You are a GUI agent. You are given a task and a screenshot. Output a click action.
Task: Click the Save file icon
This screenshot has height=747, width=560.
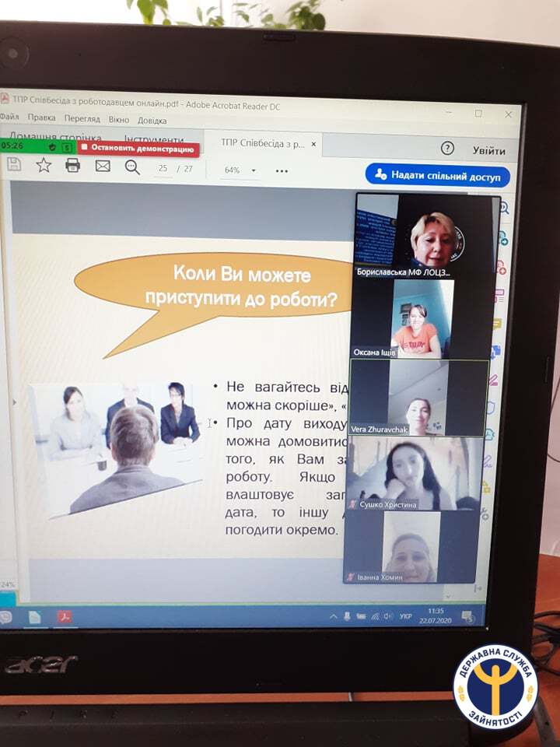tap(14, 164)
